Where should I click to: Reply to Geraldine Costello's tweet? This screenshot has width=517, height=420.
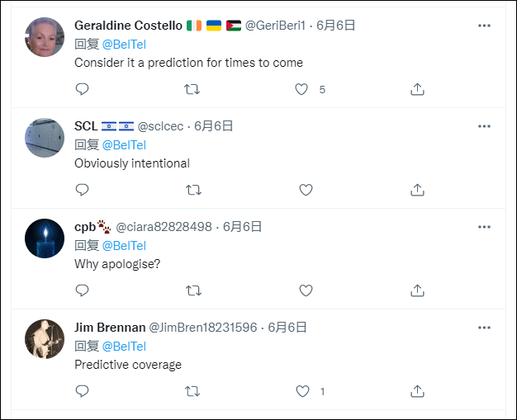[82, 89]
